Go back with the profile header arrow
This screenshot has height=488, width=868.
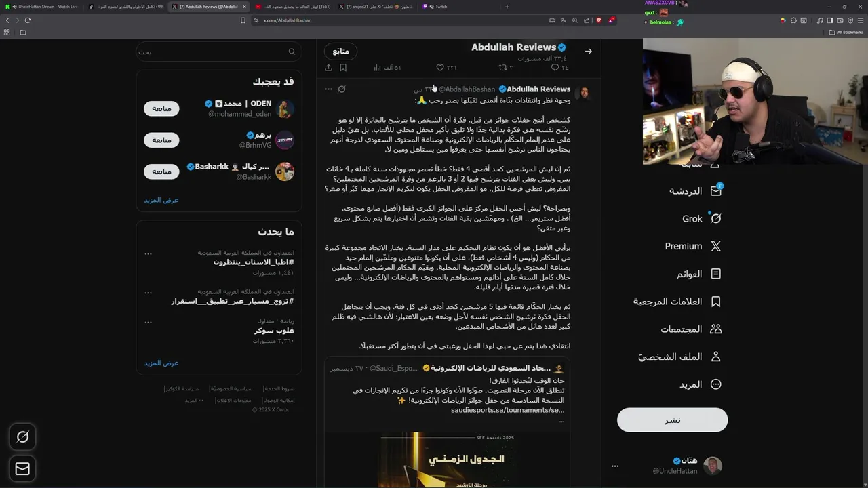588,51
